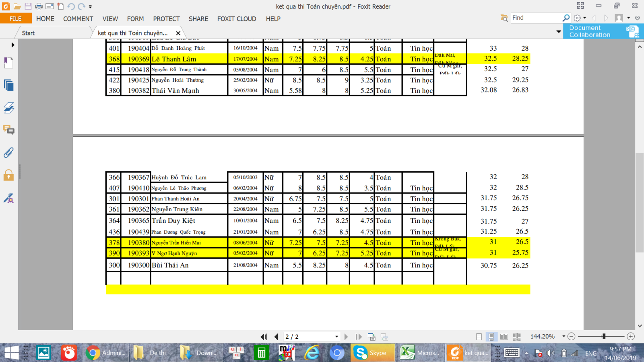
Task: Open the Pages thumbnail panel
Action: (8, 85)
